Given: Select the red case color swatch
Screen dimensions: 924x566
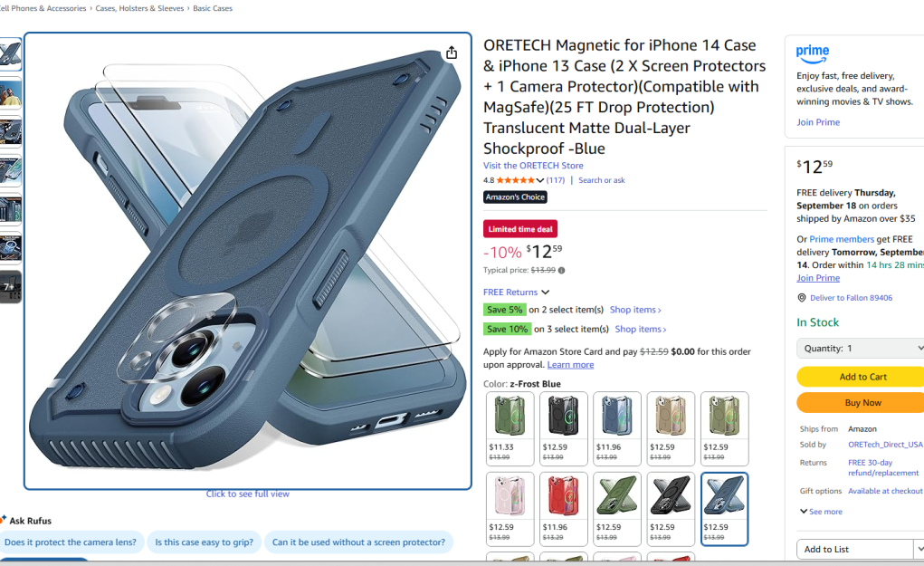Looking at the screenshot, I should (563, 508).
